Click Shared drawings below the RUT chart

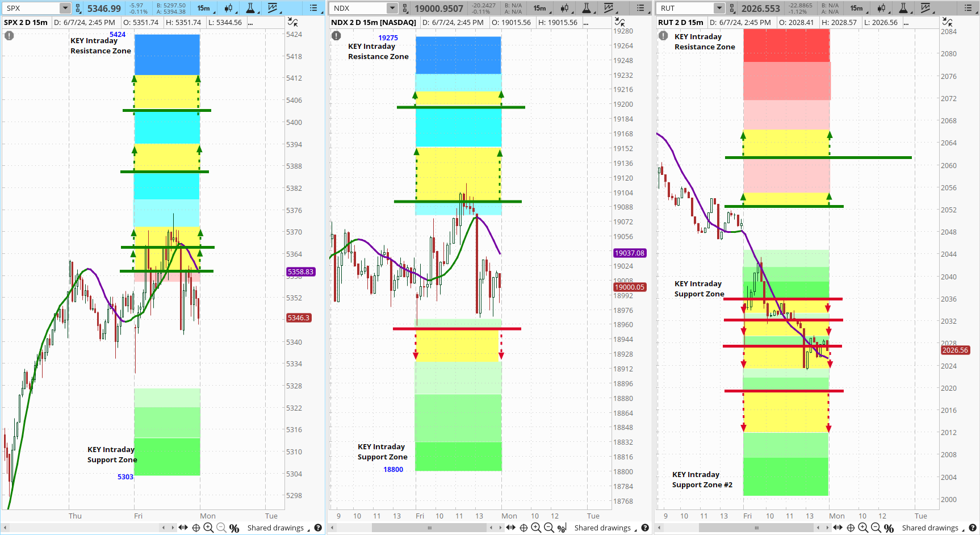pos(929,528)
